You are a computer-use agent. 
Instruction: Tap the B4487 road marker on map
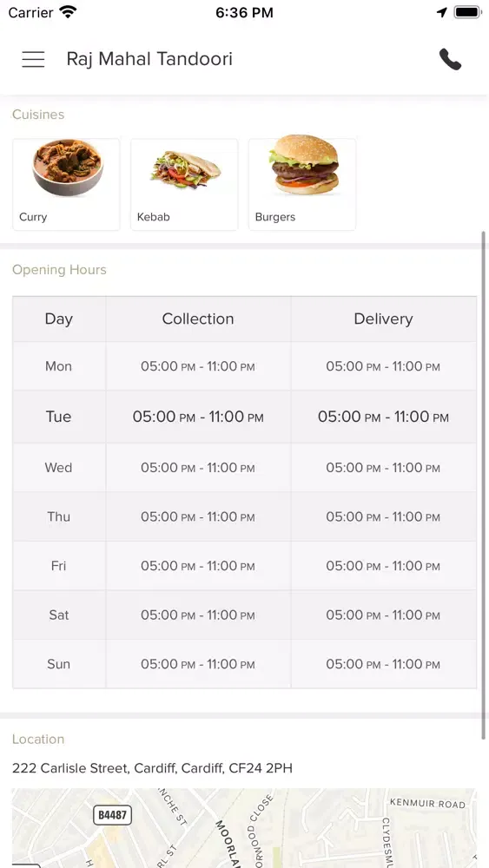pyautogui.click(x=112, y=815)
